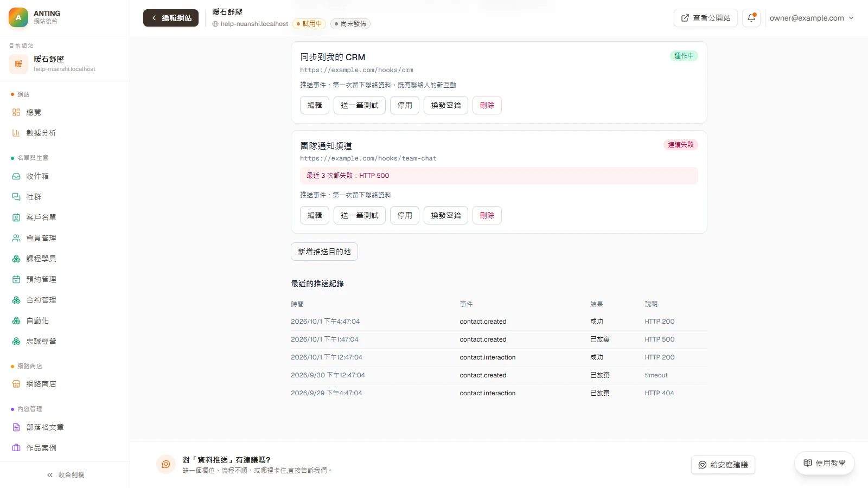The image size is (868, 488).
Task: Open 部落格文章 document icon
Action: pos(16,427)
